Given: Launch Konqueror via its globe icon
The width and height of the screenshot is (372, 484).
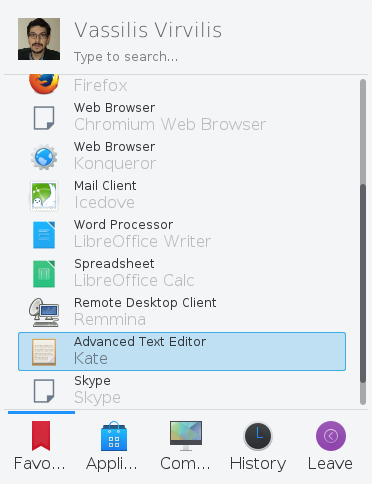Looking at the screenshot, I should (44, 157).
